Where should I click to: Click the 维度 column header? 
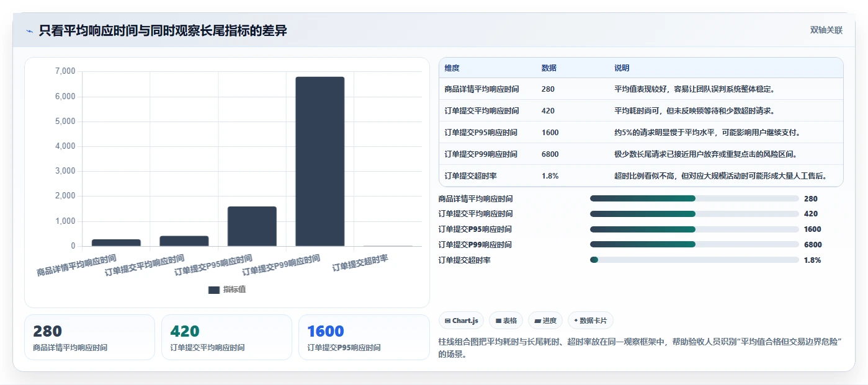pyautogui.click(x=452, y=68)
